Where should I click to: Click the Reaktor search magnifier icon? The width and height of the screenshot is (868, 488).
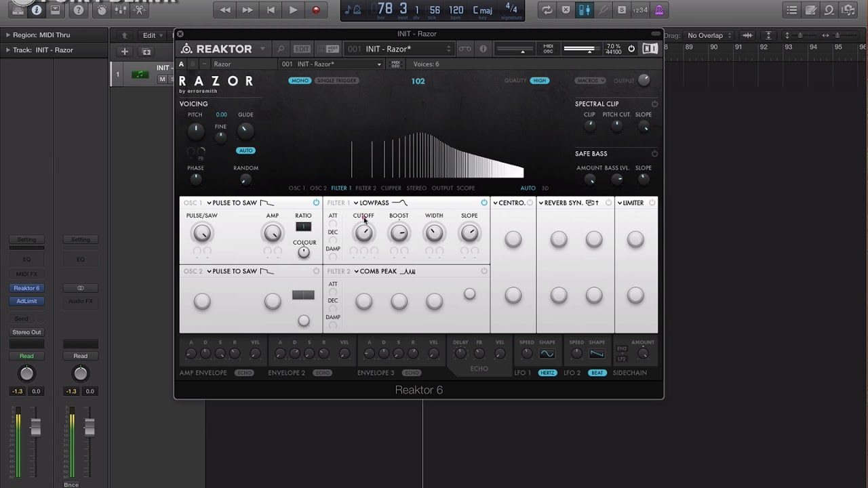[281, 49]
